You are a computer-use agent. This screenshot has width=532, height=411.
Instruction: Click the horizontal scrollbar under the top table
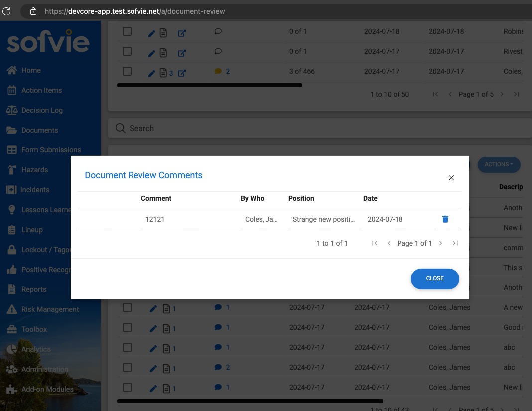pos(209,85)
